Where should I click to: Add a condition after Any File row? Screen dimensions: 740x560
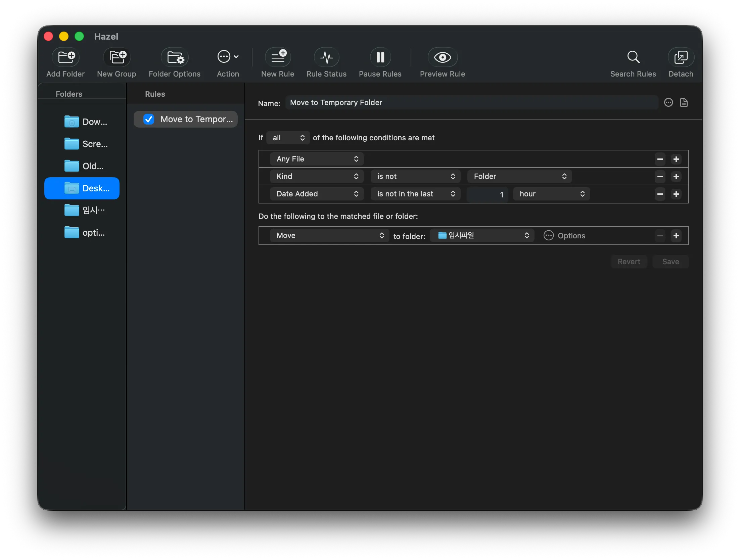[x=676, y=159]
